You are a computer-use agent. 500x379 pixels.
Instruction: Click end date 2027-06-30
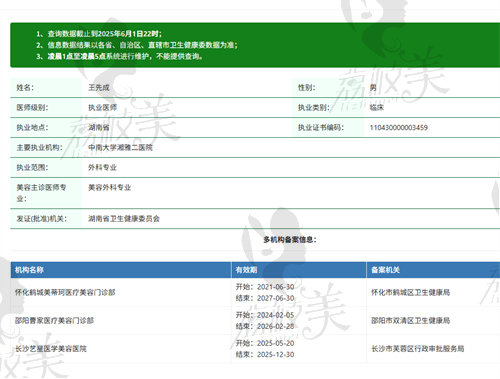[x=275, y=298]
